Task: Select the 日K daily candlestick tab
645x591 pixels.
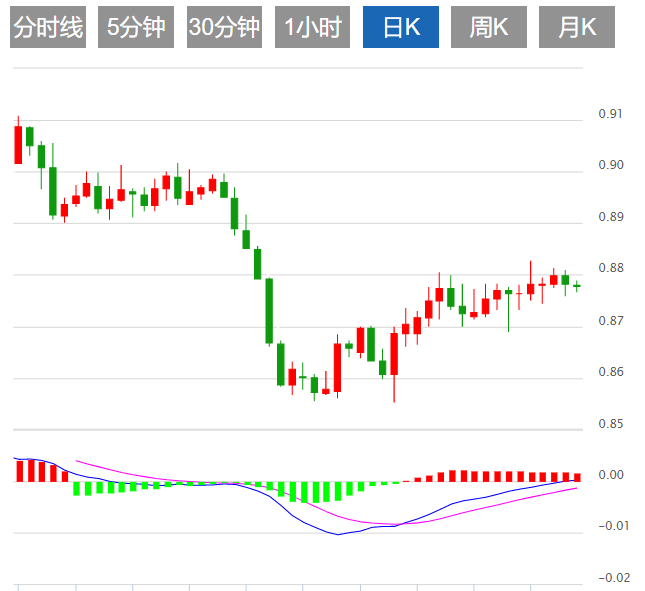Action: [x=401, y=27]
